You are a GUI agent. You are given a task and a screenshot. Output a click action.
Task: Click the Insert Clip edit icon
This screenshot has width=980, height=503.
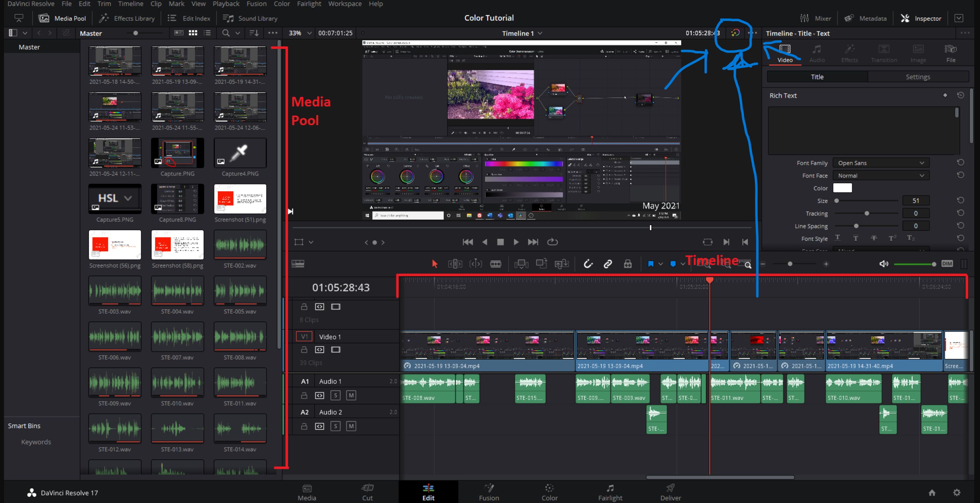coord(521,264)
